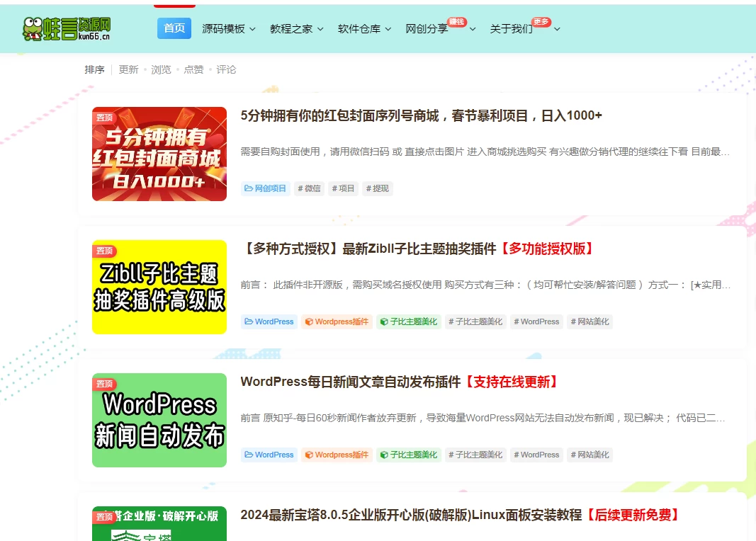The width and height of the screenshot is (756, 541).
Task: Open the 源码模板 menu
Action: [223, 29]
